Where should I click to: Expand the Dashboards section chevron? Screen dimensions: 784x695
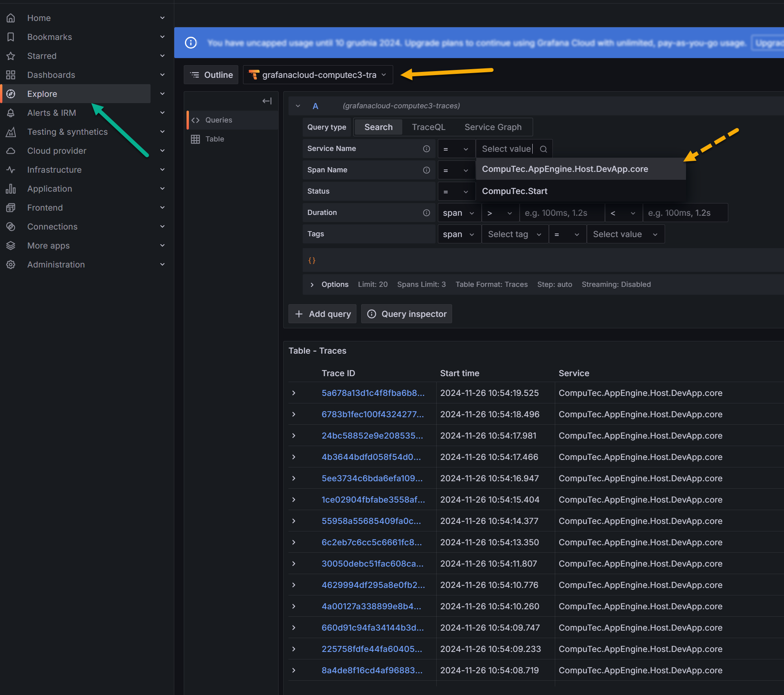(x=162, y=75)
